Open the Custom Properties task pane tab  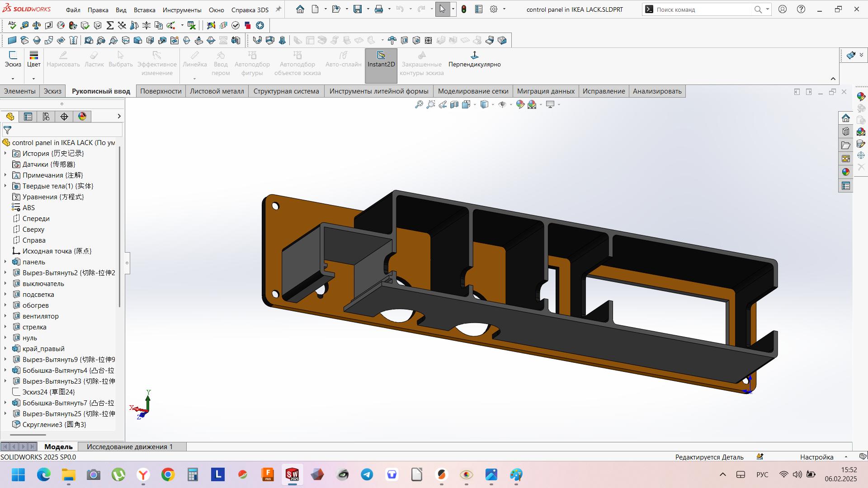click(846, 186)
